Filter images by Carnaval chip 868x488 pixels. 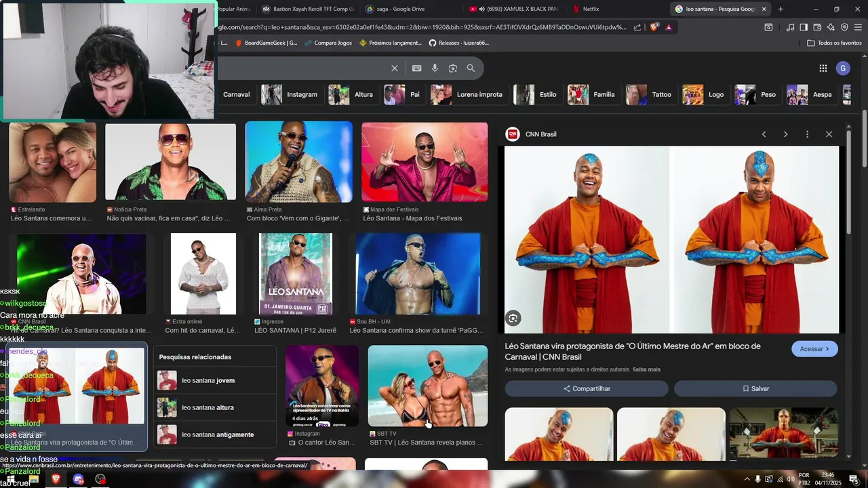tap(235, 94)
